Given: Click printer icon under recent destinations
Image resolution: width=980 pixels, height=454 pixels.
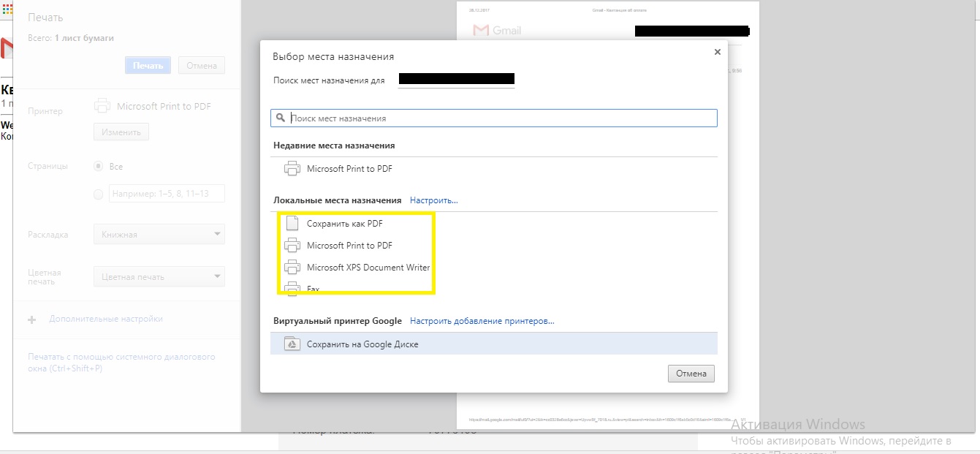Looking at the screenshot, I should 292,169.
